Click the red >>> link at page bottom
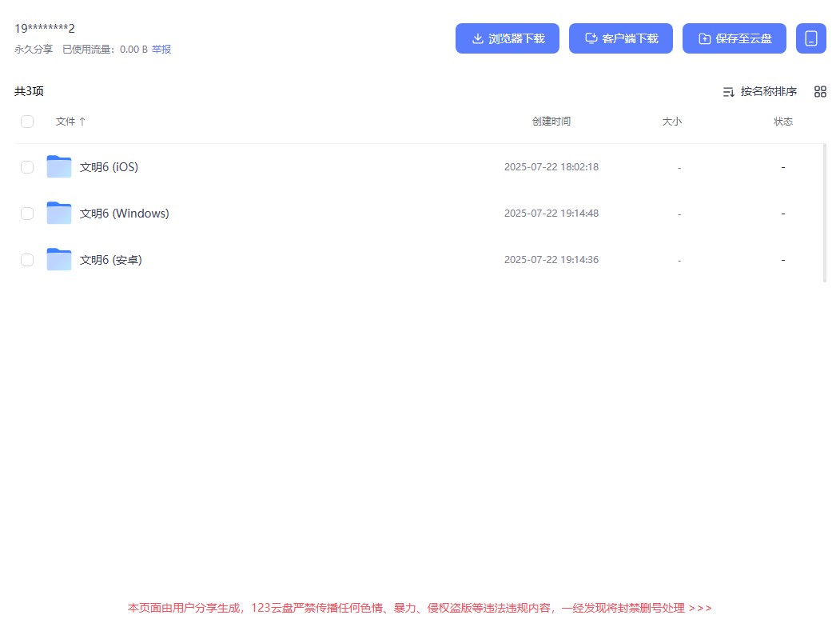This screenshot has height=639, width=840. [x=702, y=608]
